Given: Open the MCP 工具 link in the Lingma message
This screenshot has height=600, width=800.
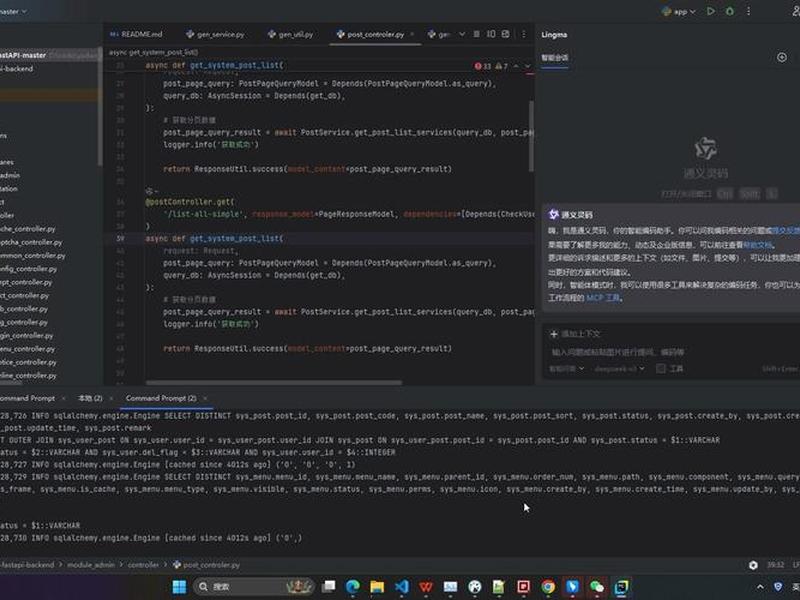Looking at the screenshot, I should (604, 298).
